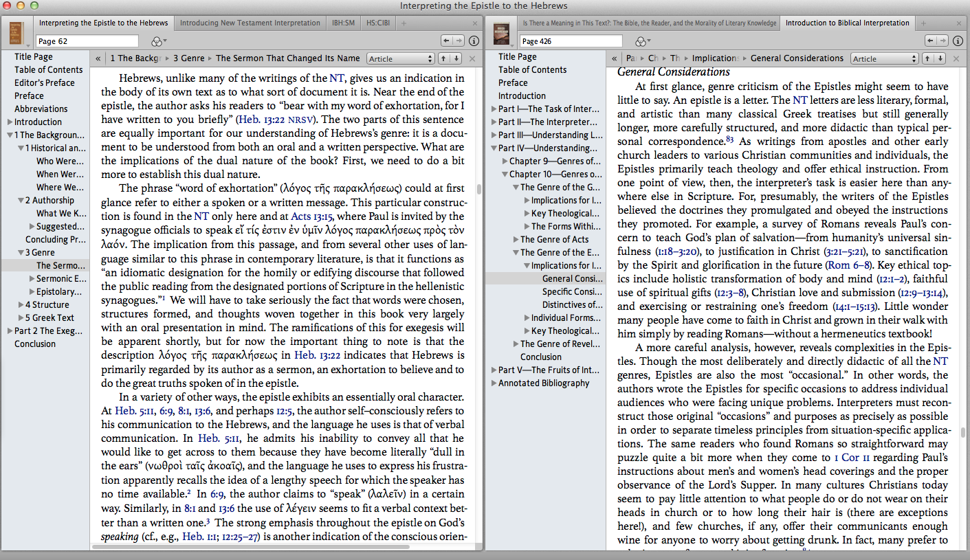This screenshot has height=560, width=970.
Task: Open the Hebrews book cover panel menu
Action: (16, 33)
